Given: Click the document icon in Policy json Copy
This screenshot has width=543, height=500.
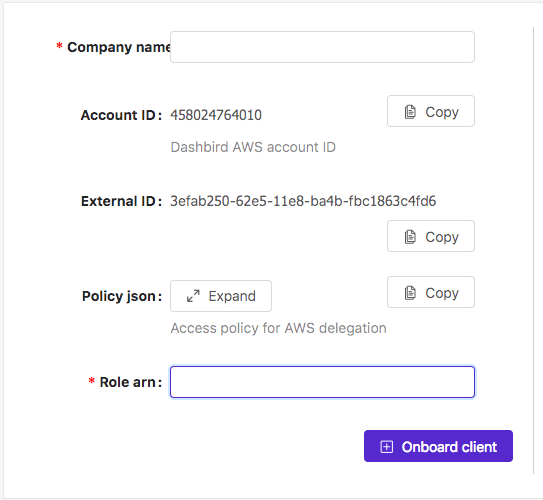Looking at the screenshot, I should (410, 293).
